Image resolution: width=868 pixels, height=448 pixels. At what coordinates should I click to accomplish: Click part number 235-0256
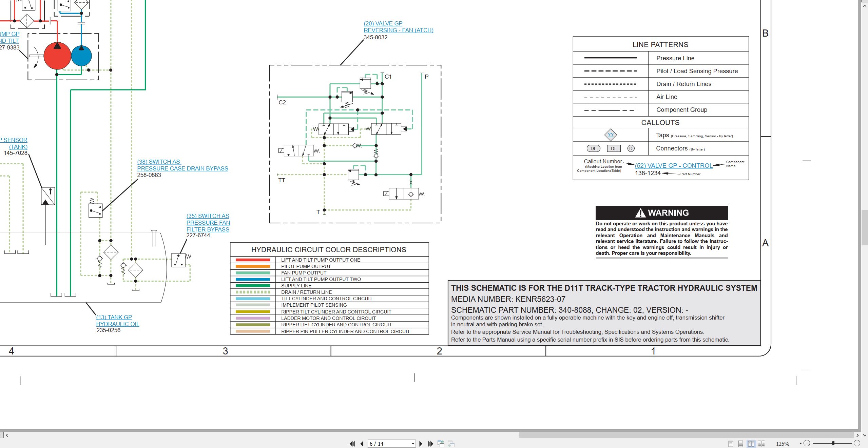coord(108,330)
